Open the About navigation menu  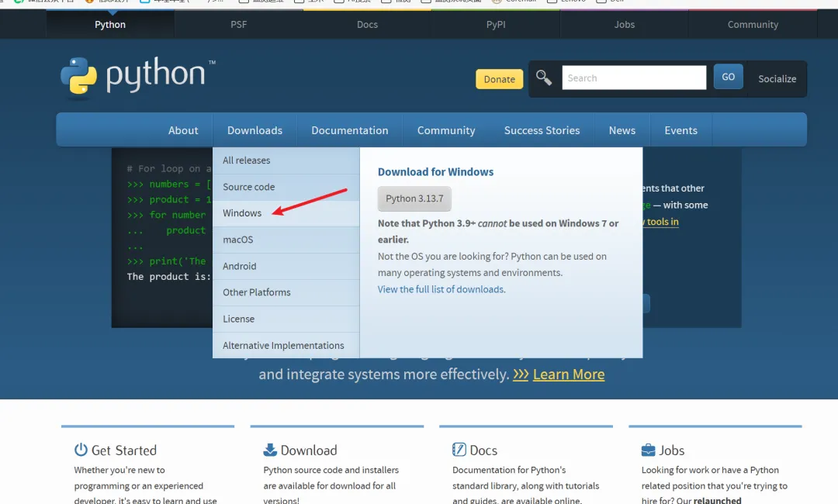183,130
